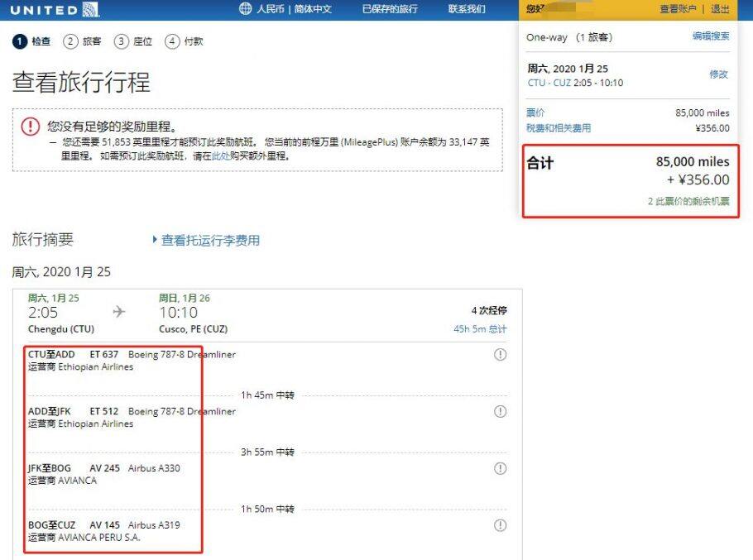Click the 4 次经停 stops text
The image size is (753, 560).
click(x=489, y=310)
